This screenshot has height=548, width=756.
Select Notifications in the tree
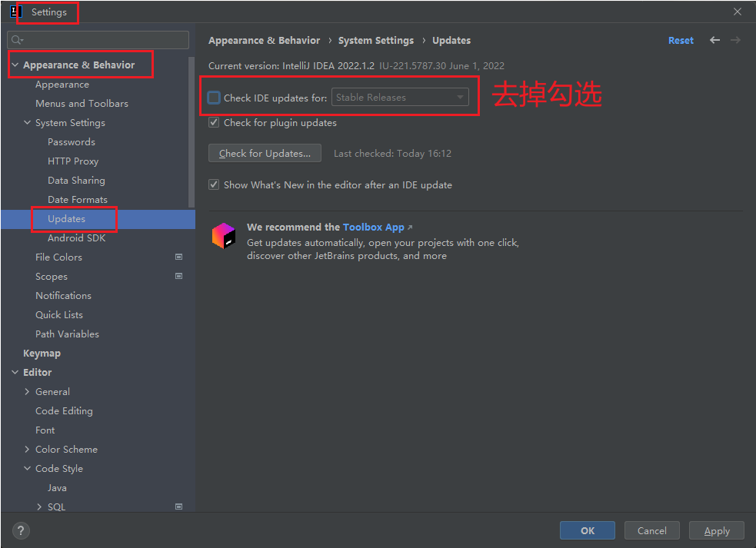(63, 295)
